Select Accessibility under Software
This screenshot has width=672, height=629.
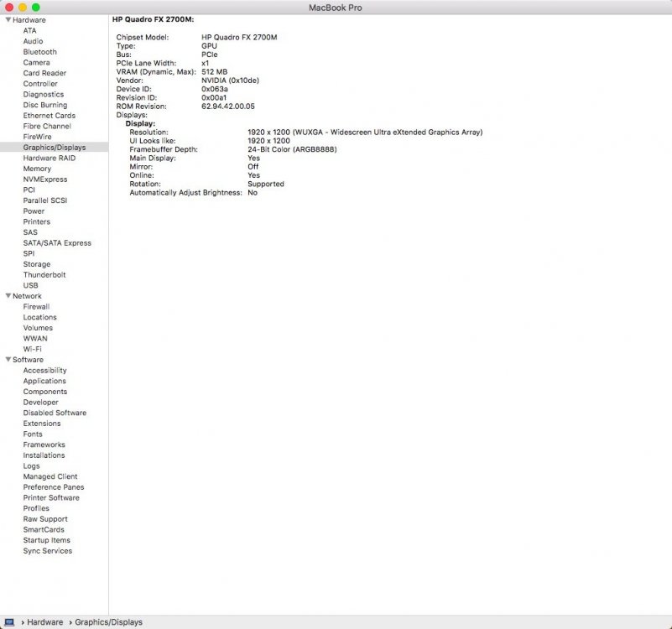(45, 370)
